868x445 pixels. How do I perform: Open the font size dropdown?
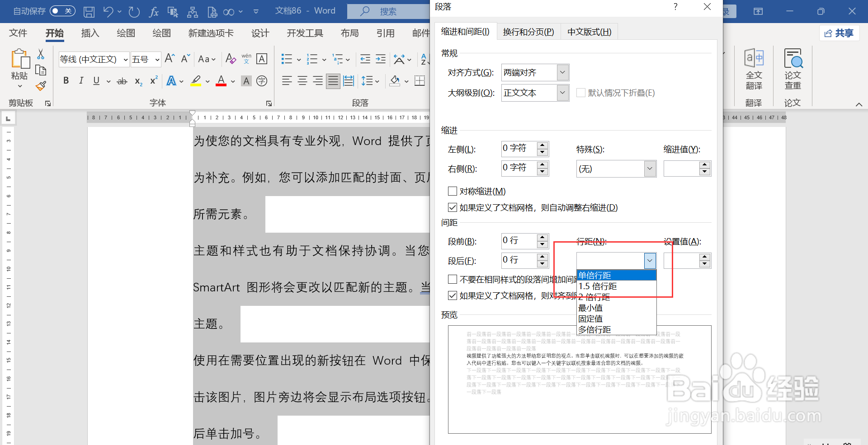click(157, 59)
